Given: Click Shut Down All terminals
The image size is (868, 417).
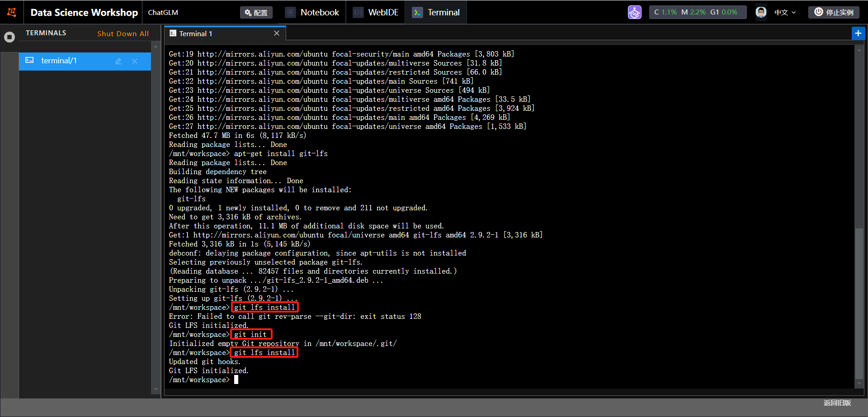Looking at the screenshot, I should (x=123, y=33).
